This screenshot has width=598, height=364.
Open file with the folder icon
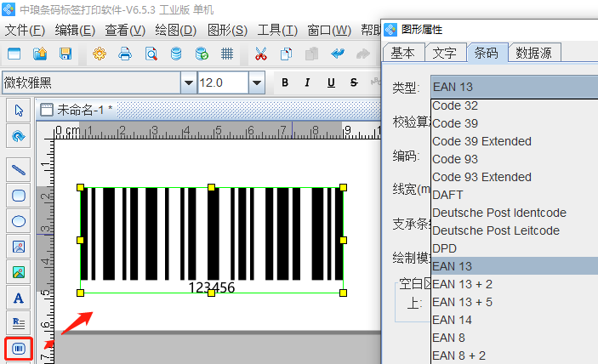[40, 54]
